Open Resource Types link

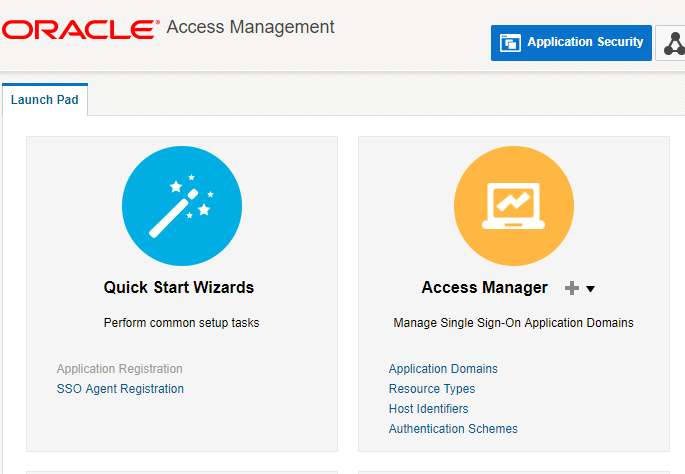coord(432,389)
